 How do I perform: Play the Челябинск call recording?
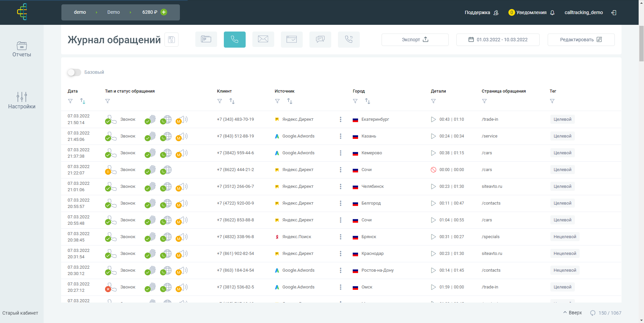(x=433, y=186)
